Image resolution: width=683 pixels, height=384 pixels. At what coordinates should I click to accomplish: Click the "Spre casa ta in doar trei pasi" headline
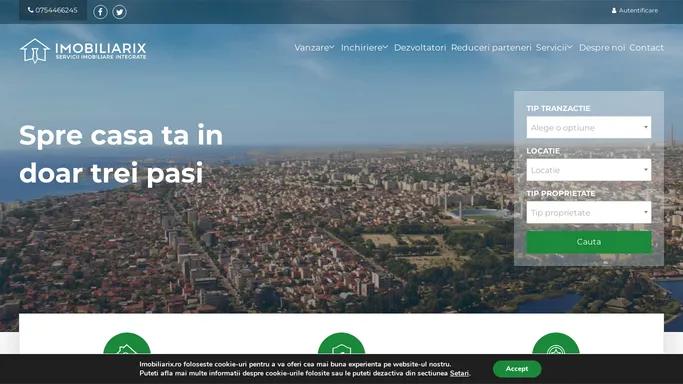(x=121, y=154)
